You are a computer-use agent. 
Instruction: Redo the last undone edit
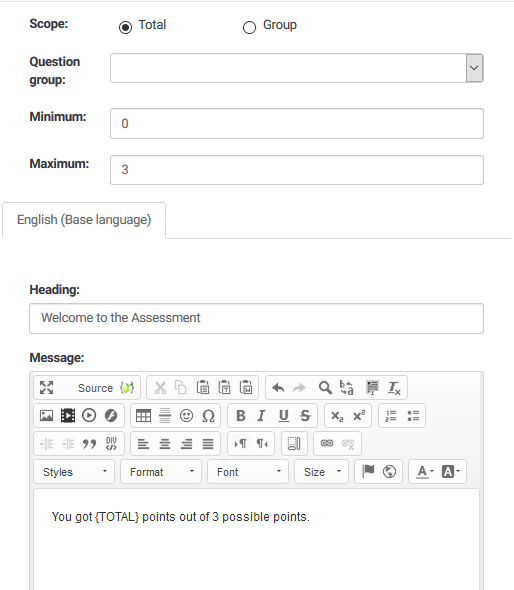(300, 387)
